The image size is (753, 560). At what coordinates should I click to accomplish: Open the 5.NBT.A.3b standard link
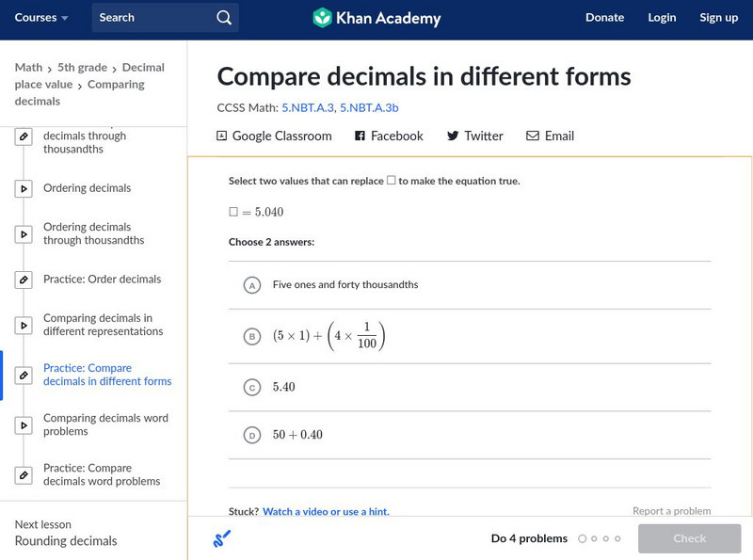point(369,107)
